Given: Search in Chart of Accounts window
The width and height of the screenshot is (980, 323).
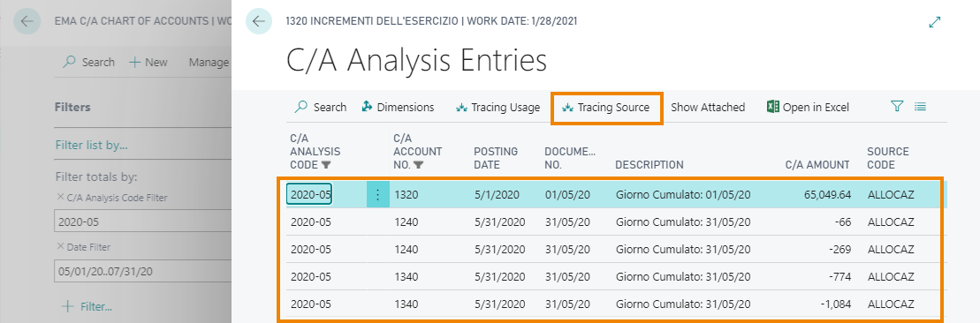Looking at the screenshot, I should click(88, 63).
